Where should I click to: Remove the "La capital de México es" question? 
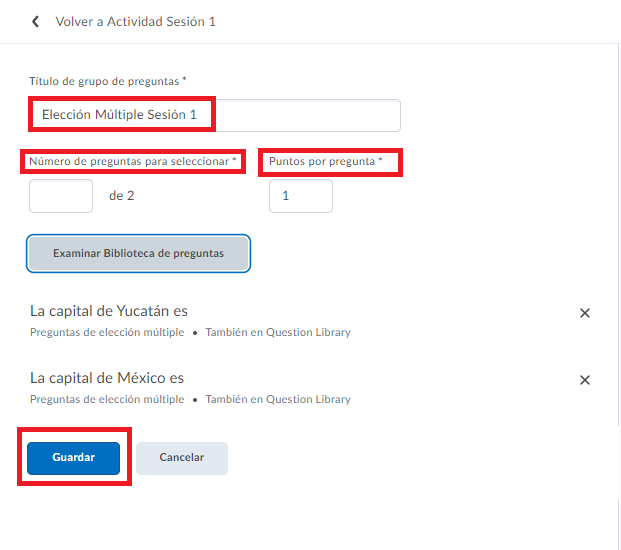tap(585, 380)
